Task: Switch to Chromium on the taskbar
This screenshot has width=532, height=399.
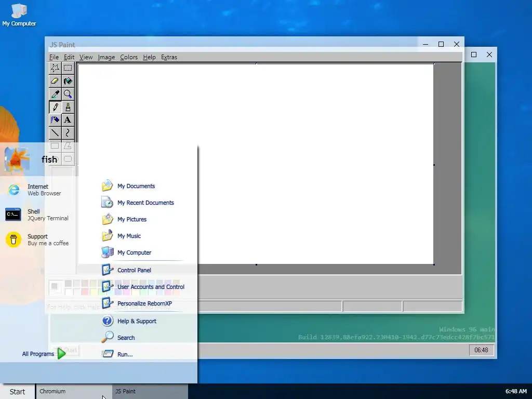Action: [x=74, y=392]
